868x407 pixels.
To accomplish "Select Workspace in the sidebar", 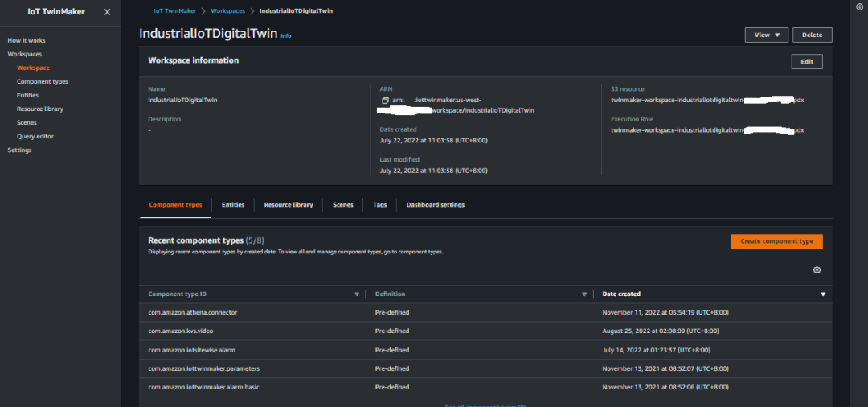I will click(x=33, y=68).
